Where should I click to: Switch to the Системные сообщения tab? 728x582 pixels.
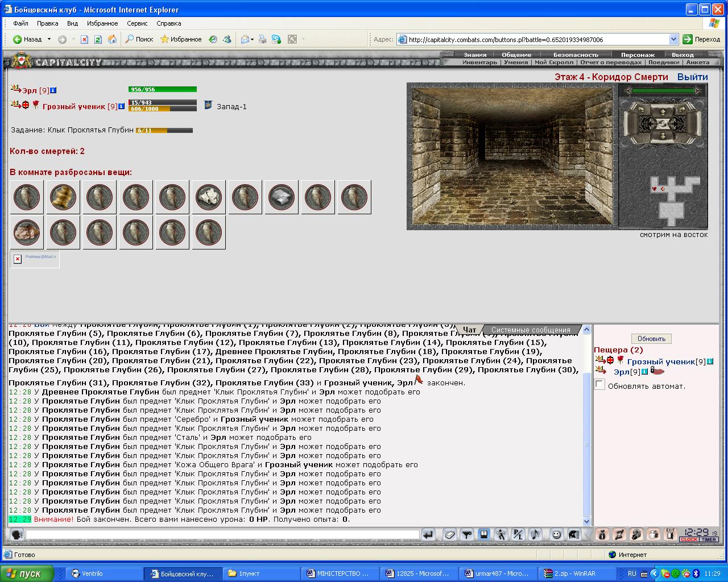point(531,330)
